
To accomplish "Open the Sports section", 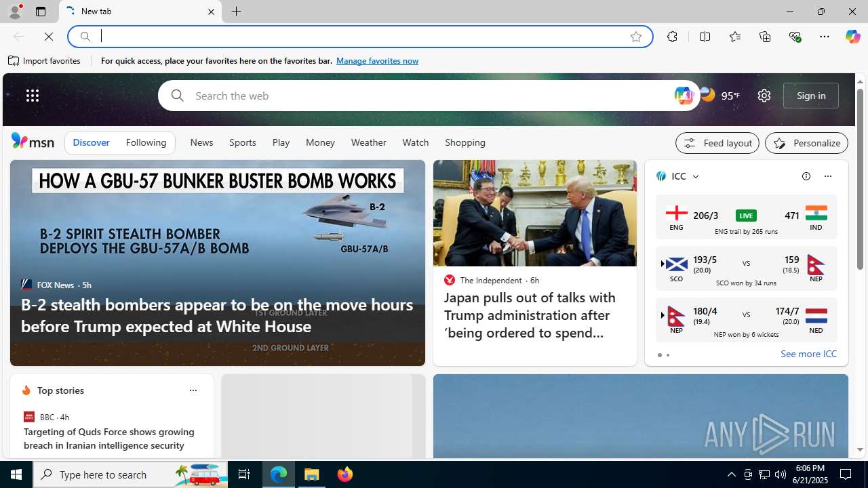I will 242,142.
